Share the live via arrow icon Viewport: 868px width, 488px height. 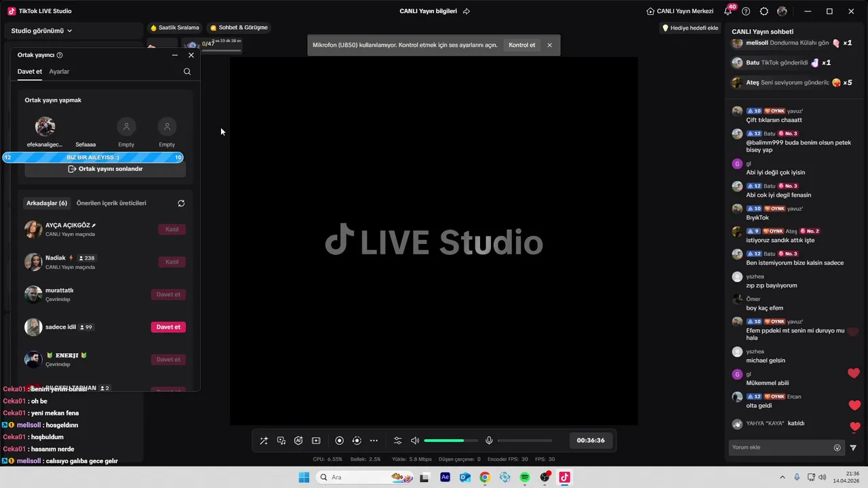tap(467, 11)
